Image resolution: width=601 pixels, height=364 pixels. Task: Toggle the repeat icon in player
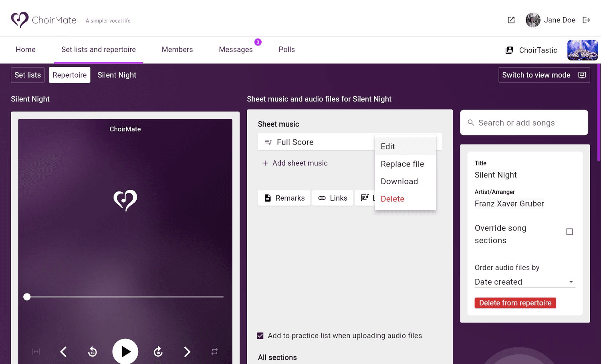(214, 352)
